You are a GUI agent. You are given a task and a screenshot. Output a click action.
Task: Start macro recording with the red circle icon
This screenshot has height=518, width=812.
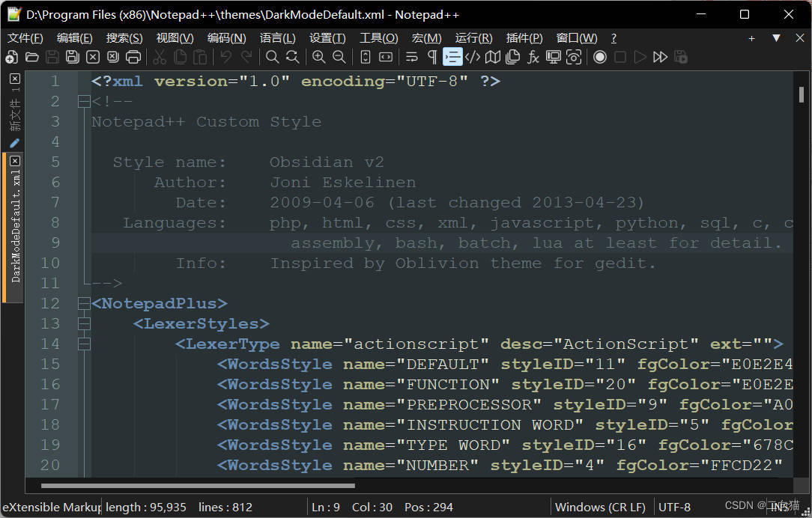point(600,57)
